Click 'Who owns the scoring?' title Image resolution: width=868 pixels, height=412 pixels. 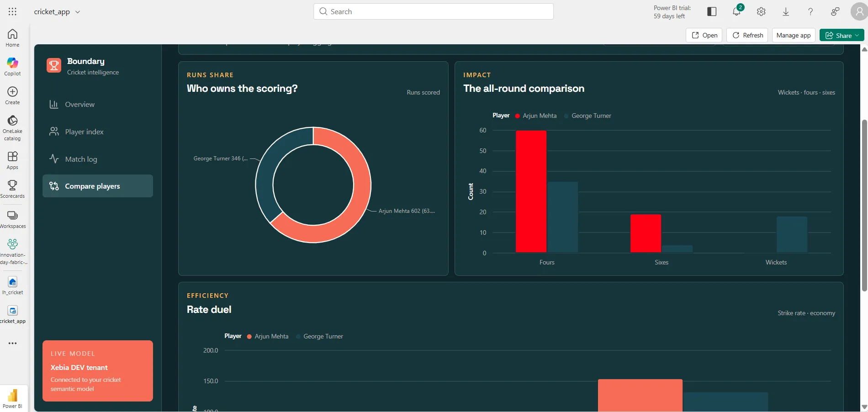(x=242, y=89)
